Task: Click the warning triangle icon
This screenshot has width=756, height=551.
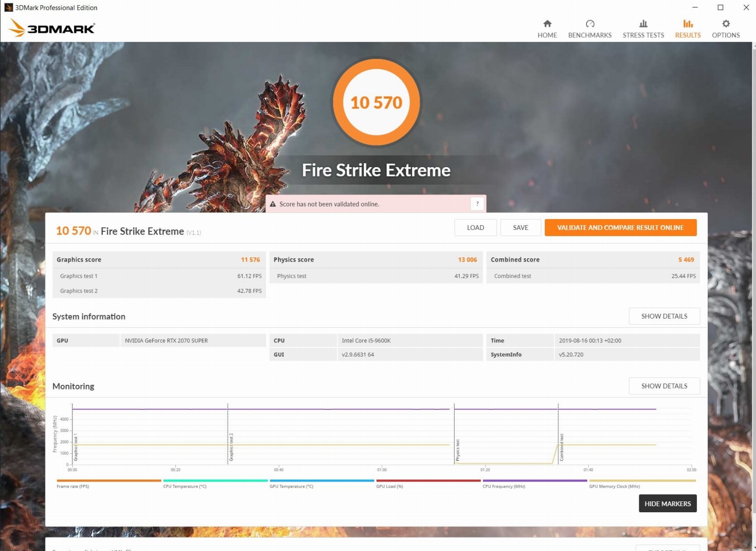Action: point(273,204)
